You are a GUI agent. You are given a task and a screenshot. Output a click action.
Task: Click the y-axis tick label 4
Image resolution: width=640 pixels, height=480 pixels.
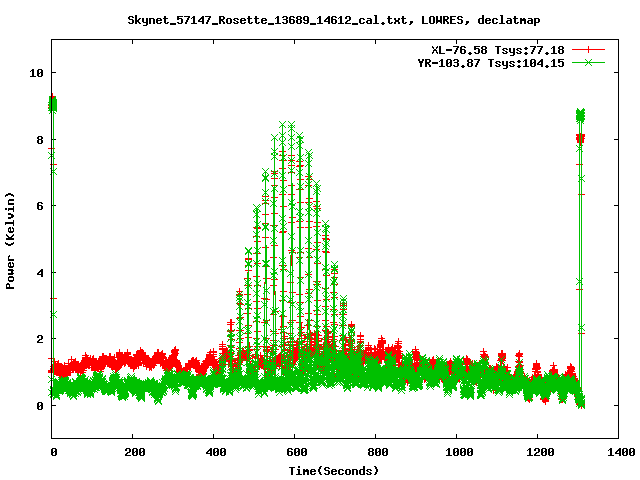pos(40,273)
